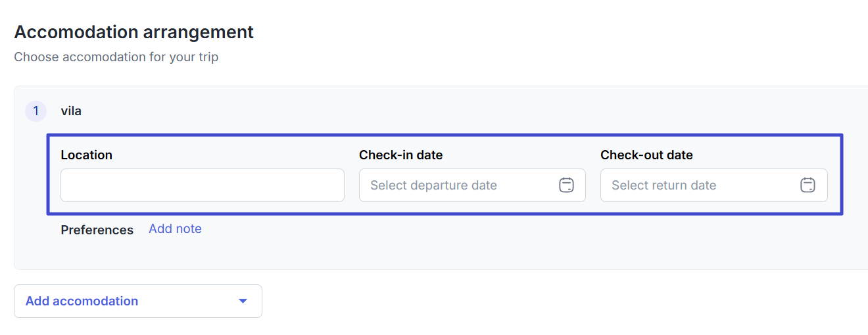
Task: Open the Add accomodation selector
Action: [x=138, y=301]
